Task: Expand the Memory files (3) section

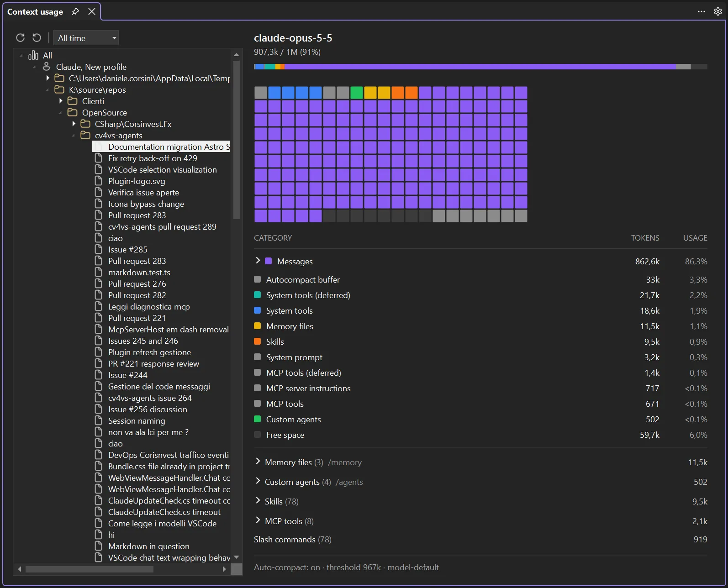Action: pos(258,462)
